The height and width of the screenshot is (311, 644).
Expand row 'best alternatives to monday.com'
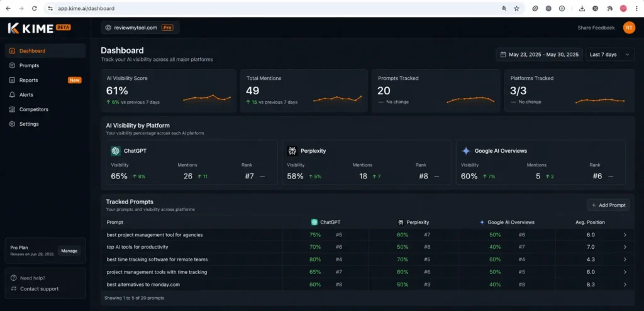[625, 285]
